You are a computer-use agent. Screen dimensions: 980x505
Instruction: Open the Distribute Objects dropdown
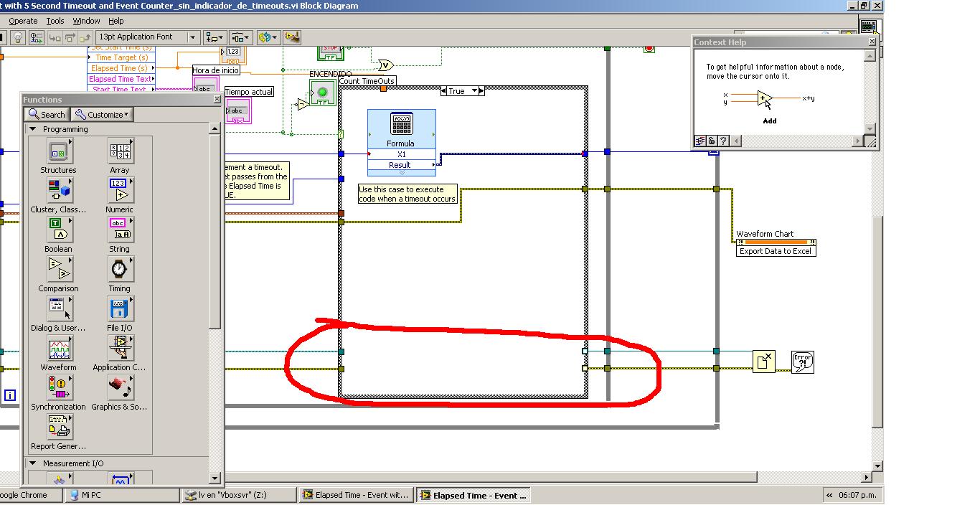coord(240,37)
